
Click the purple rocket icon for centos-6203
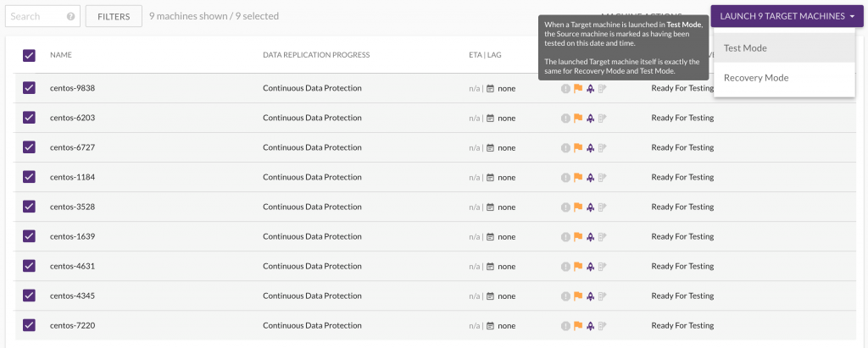tap(590, 118)
